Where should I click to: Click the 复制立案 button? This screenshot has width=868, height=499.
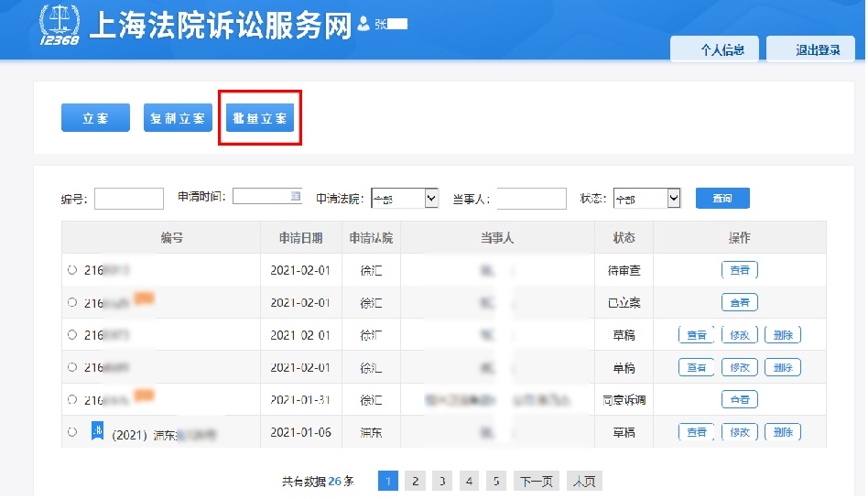pyautogui.click(x=178, y=119)
